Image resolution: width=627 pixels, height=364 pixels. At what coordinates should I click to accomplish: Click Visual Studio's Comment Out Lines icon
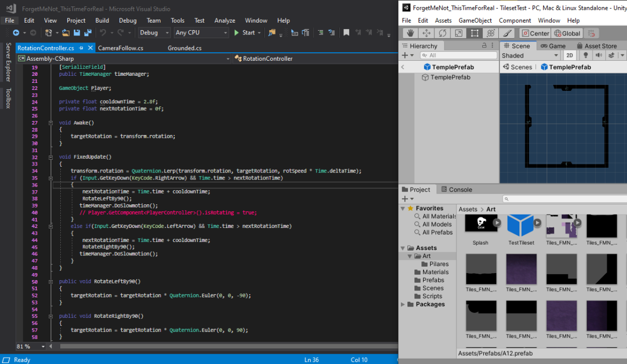tap(321, 33)
